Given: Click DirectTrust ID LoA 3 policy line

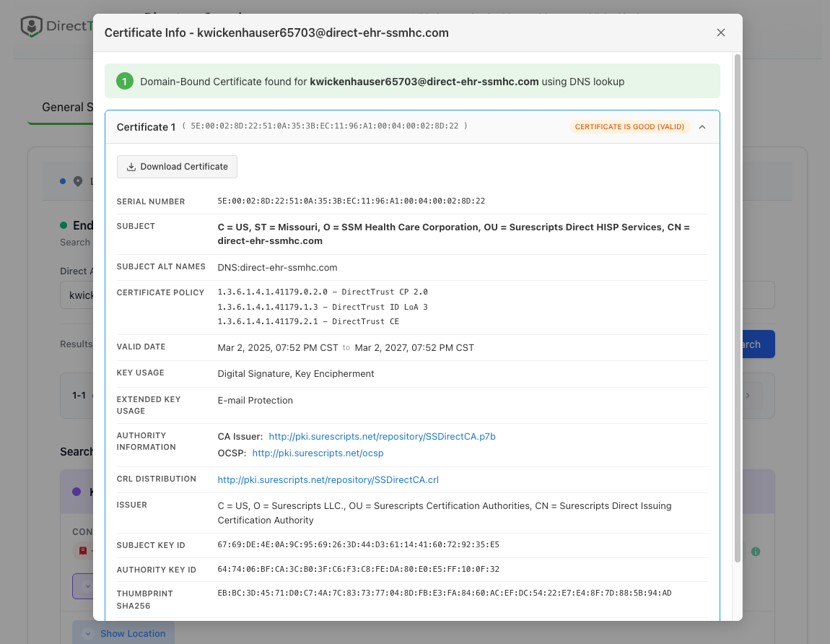Looking at the screenshot, I should click(323, 307).
